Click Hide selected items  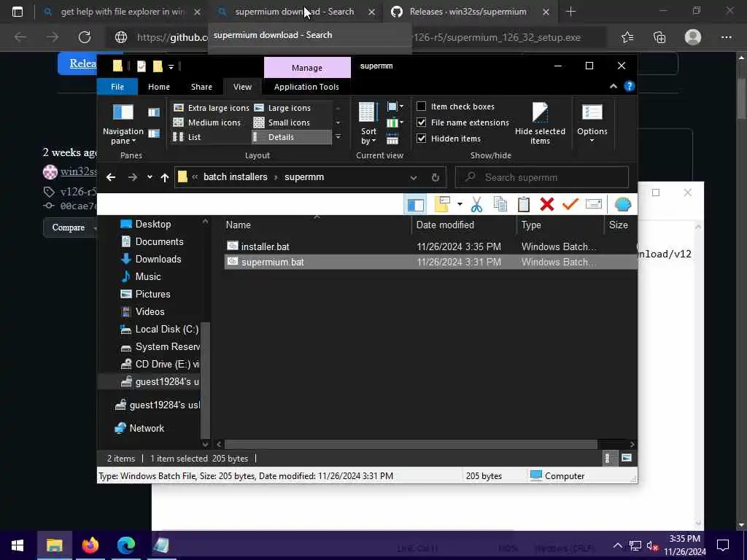click(540, 123)
